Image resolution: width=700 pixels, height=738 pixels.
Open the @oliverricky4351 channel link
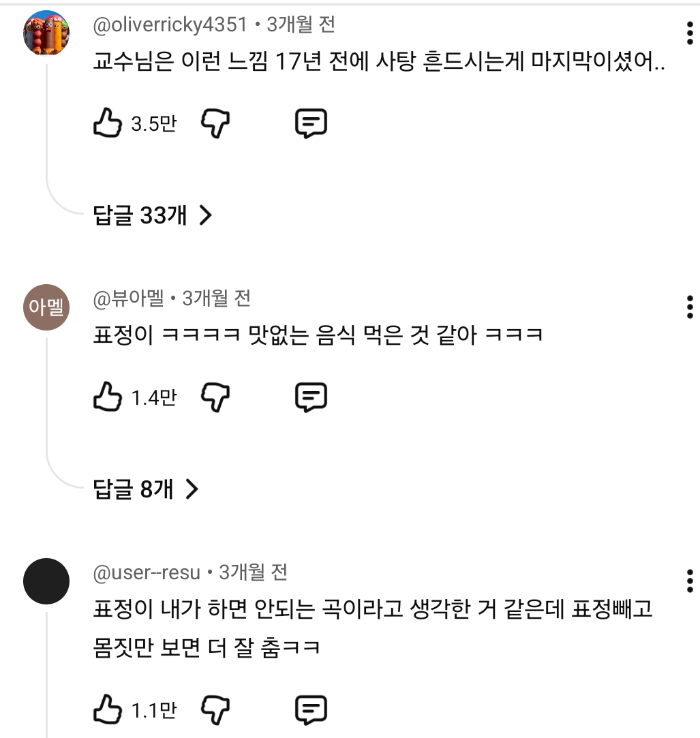pyautogui.click(x=170, y=25)
